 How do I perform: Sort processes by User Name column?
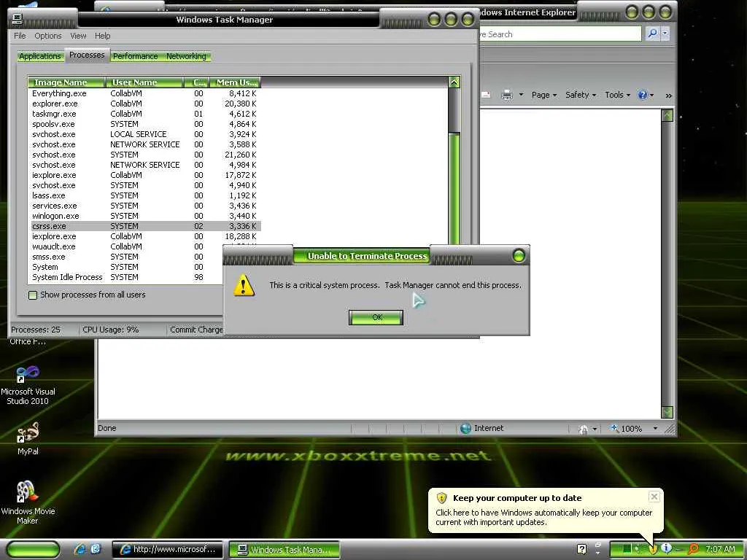coord(144,82)
